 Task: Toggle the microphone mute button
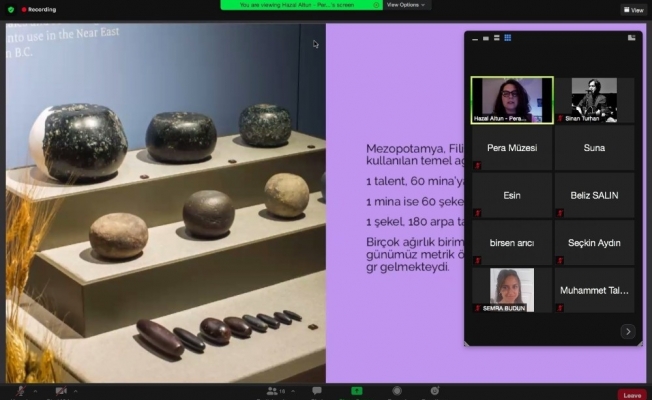tap(19, 391)
